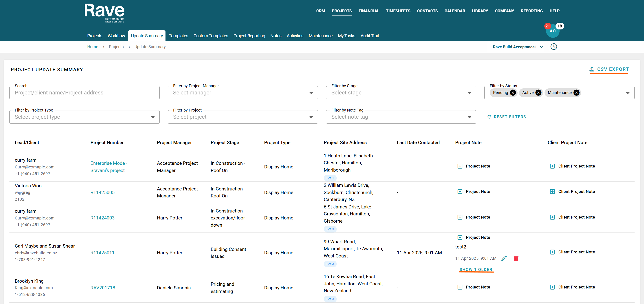Click the CSV export upload icon
644x304 pixels.
591,69
